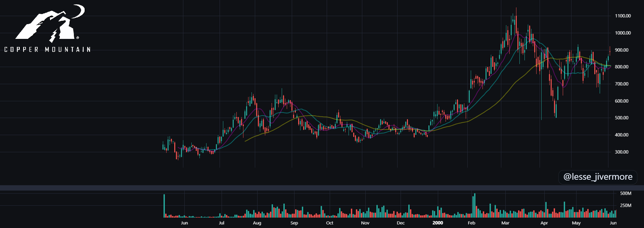The height and width of the screenshot is (228, 644).
Task: Select the 600.00 price axis label
Action: pos(622,101)
